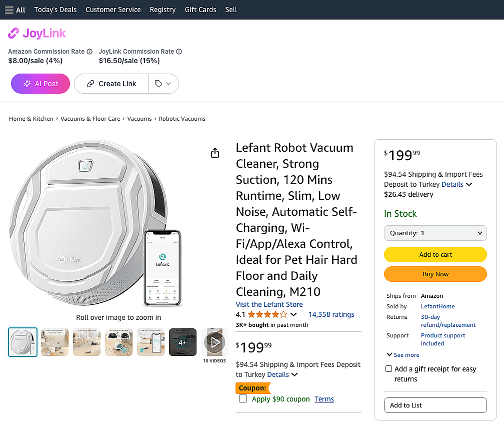Image resolution: width=504 pixels, height=422 pixels.
Task: Play the product videos thumbnail
Action: tap(214, 342)
